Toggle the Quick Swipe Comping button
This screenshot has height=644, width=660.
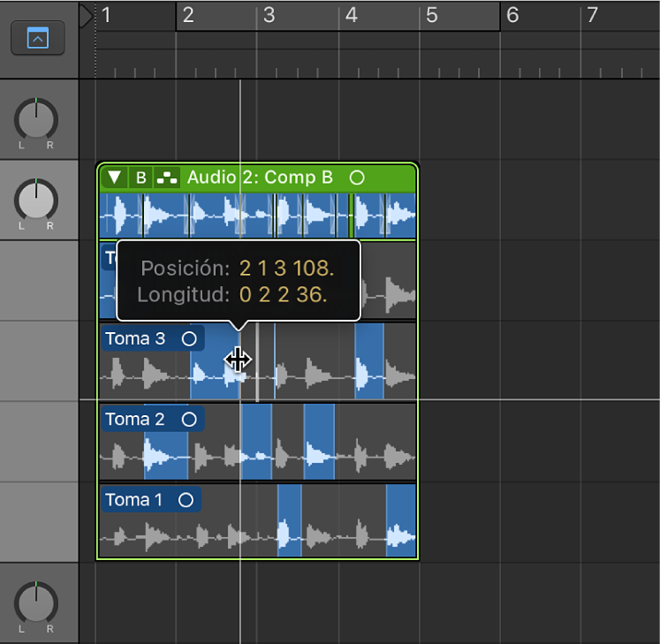click(x=166, y=178)
